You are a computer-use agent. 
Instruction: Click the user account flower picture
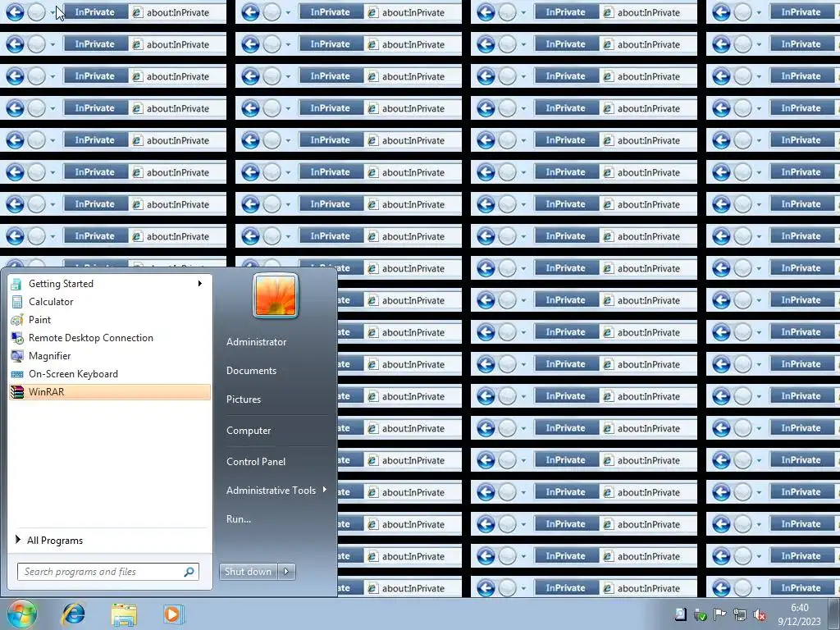[276, 295]
